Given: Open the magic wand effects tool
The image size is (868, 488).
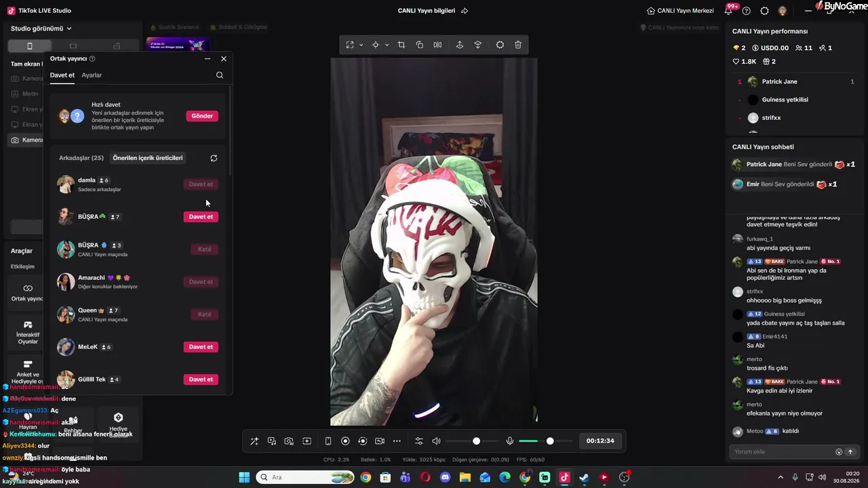Looking at the screenshot, I should [x=254, y=441].
